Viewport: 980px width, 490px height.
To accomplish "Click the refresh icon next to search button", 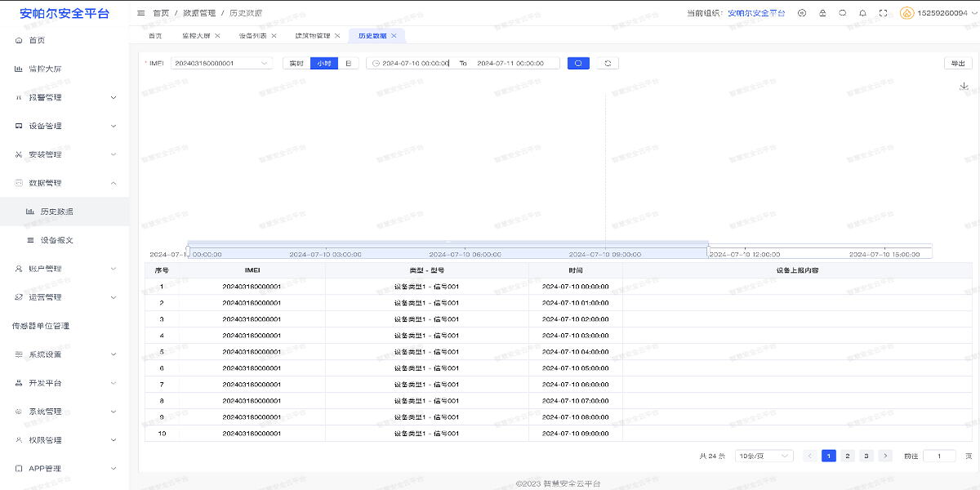I will tap(606, 63).
